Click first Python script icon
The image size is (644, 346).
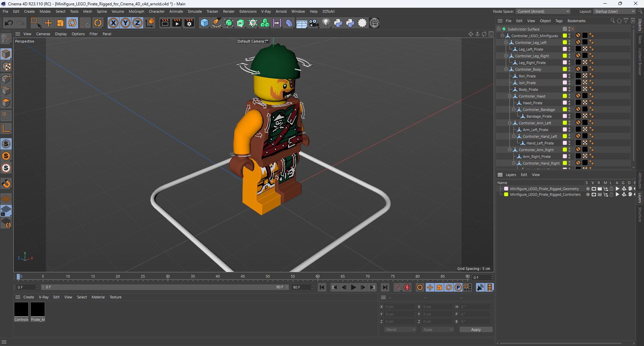tap(338, 23)
